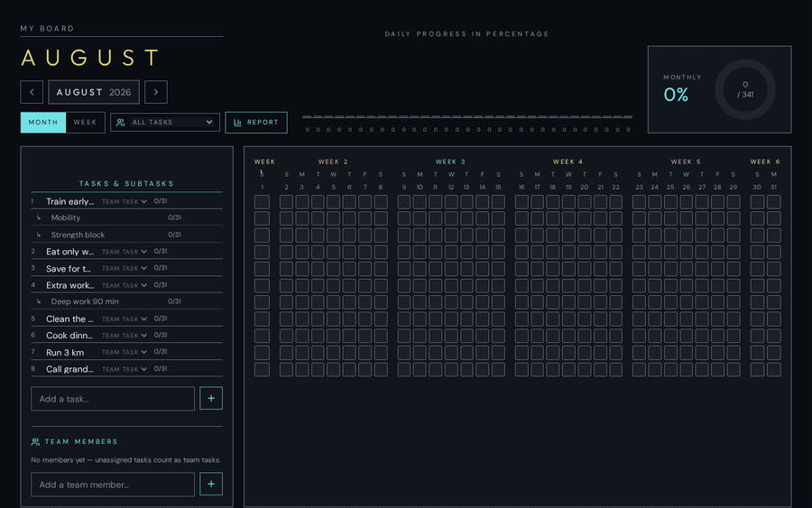The image size is (812, 508).
Task: Click the WEEK 2 header label
Action: click(333, 162)
